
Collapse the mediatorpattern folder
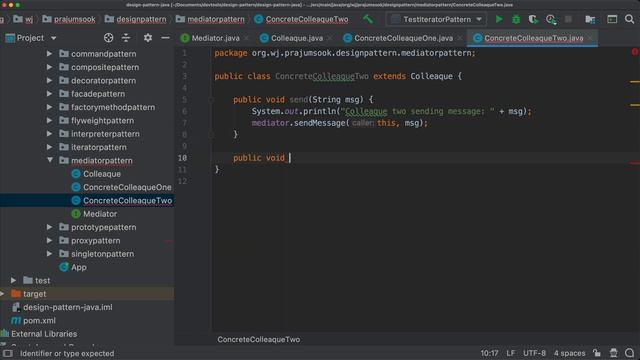(x=49, y=160)
